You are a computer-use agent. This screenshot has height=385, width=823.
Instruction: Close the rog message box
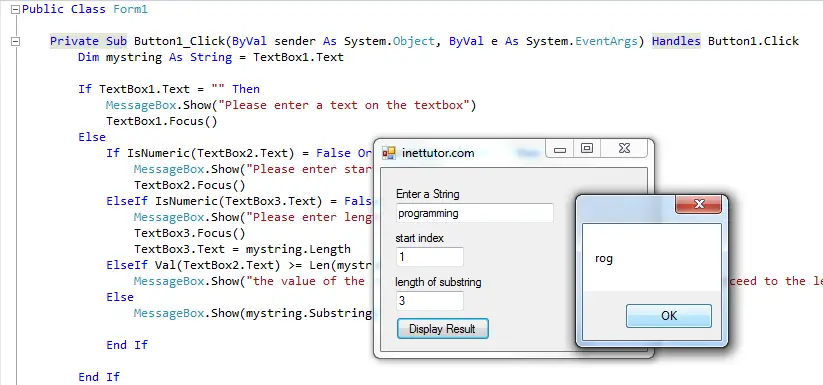(x=699, y=204)
